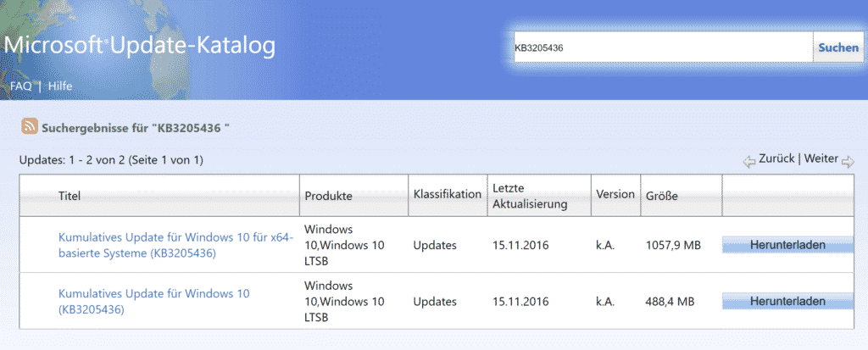Image resolution: width=868 pixels, height=350 pixels.
Task: Click the Updates classification in x64 row
Action: click(x=435, y=245)
